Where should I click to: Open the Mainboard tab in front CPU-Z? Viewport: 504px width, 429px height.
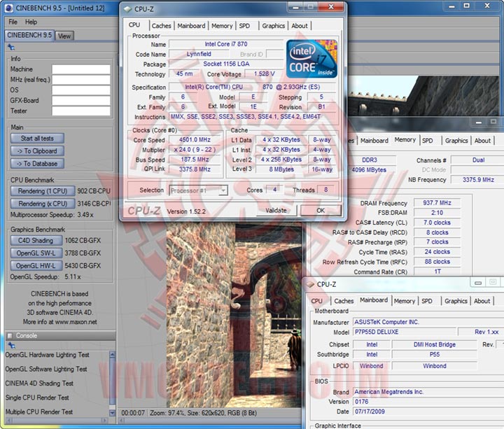coord(191,26)
